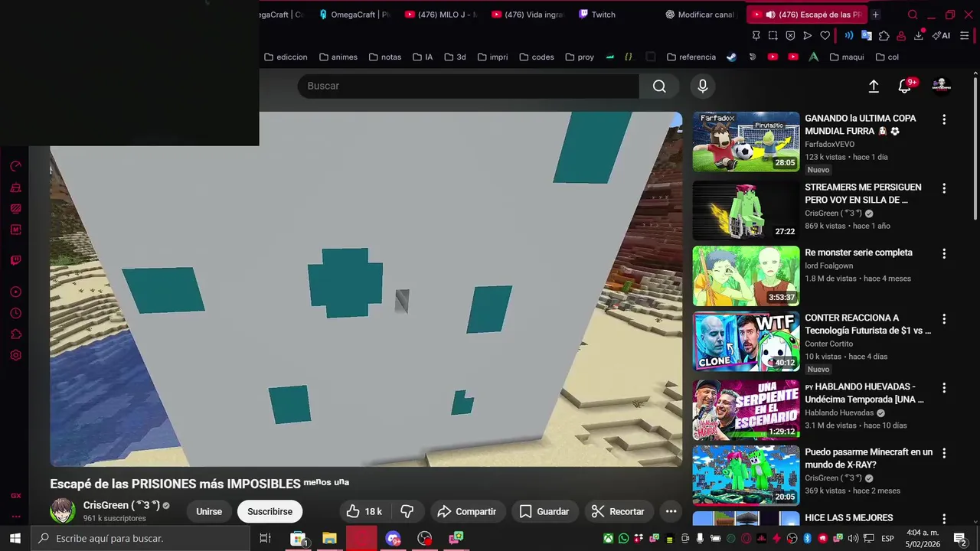Open the maqui bookmarks folder

coord(846,57)
